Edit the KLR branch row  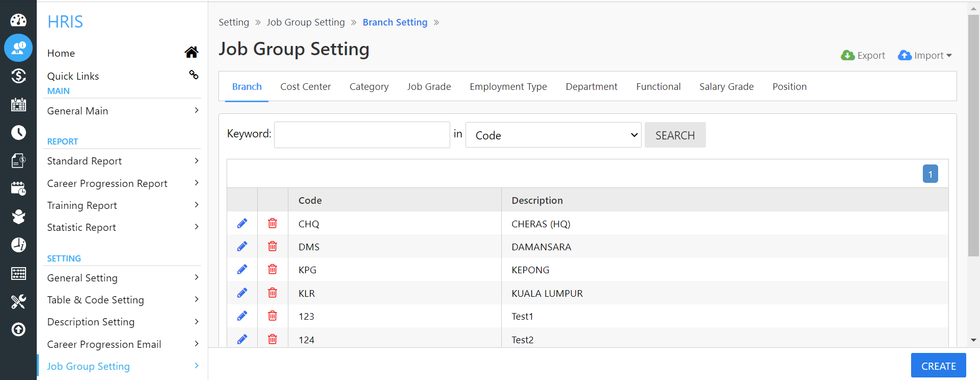(242, 293)
